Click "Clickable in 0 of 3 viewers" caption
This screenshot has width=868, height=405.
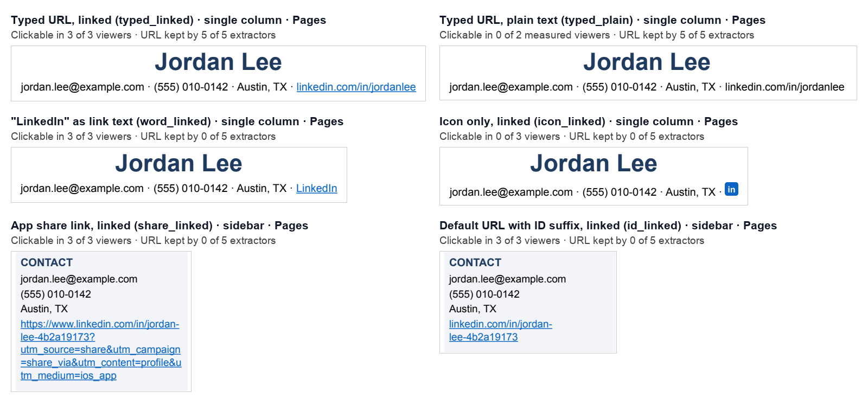coord(500,137)
